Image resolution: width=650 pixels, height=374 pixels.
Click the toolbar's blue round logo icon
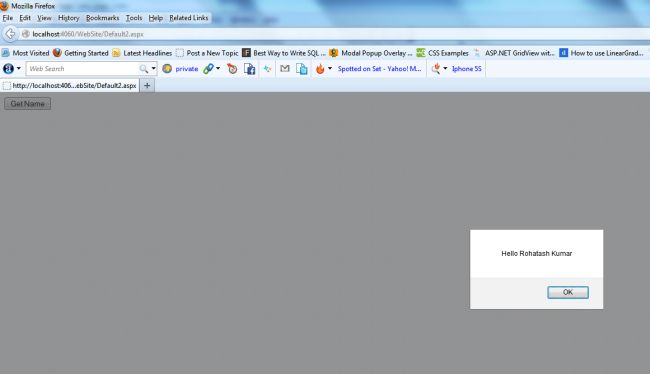(x=8, y=68)
